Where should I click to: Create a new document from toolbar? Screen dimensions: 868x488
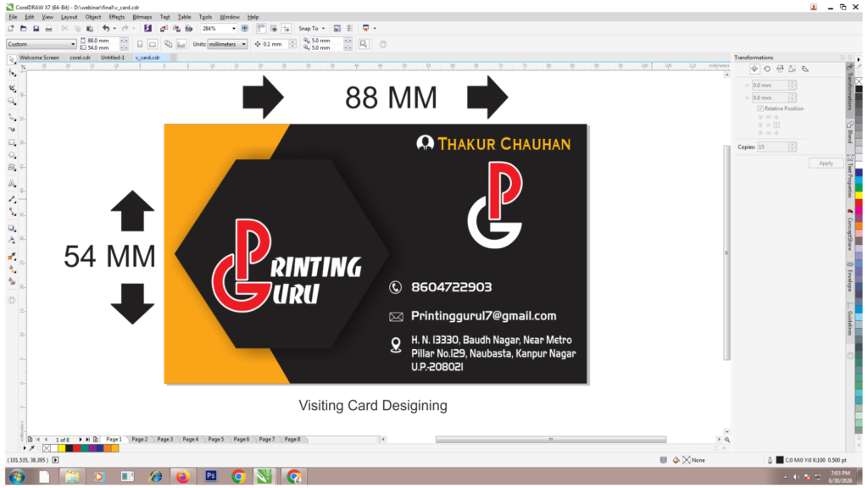(11, 28)
